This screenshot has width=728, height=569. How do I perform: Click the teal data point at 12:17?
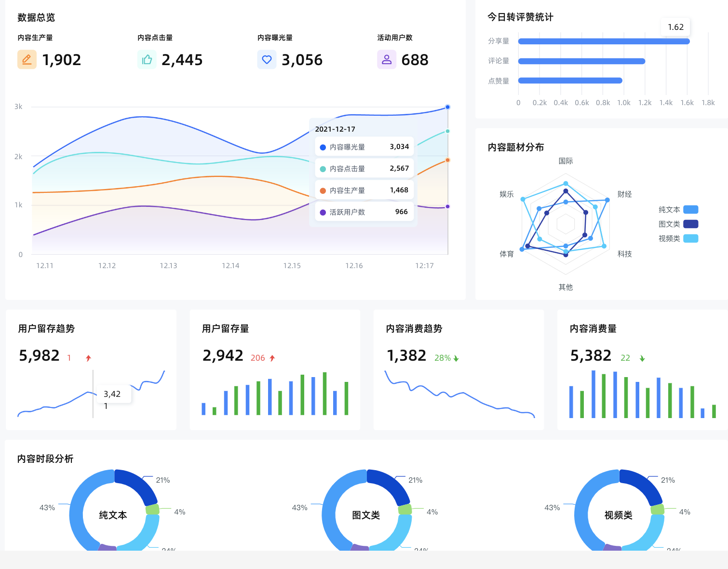(x=447, y=131)
